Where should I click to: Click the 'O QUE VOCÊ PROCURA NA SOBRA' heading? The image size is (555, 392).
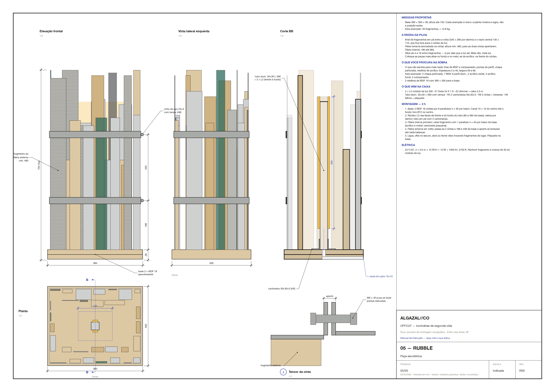point(424,62)
